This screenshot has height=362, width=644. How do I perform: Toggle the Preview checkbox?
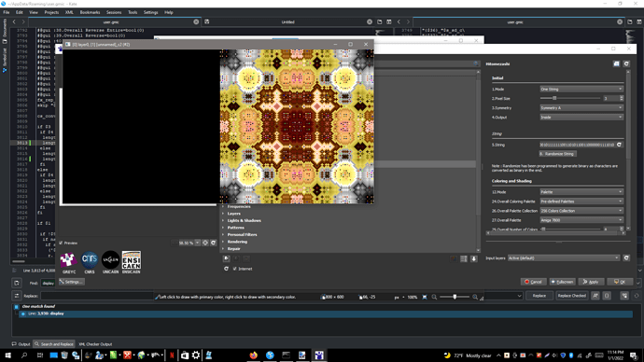tap(61, 243)
